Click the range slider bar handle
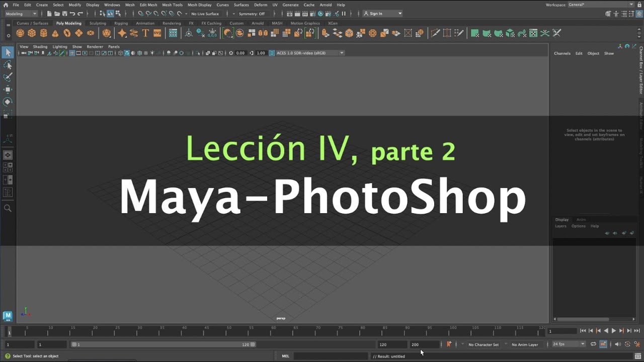644x362 pixels. tap(164, 344)
